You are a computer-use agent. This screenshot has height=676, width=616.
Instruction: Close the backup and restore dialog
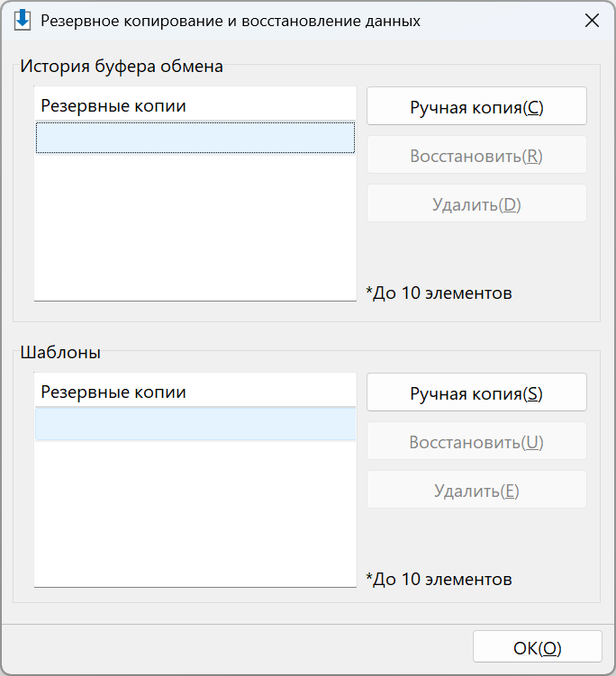tap(592, 21)
